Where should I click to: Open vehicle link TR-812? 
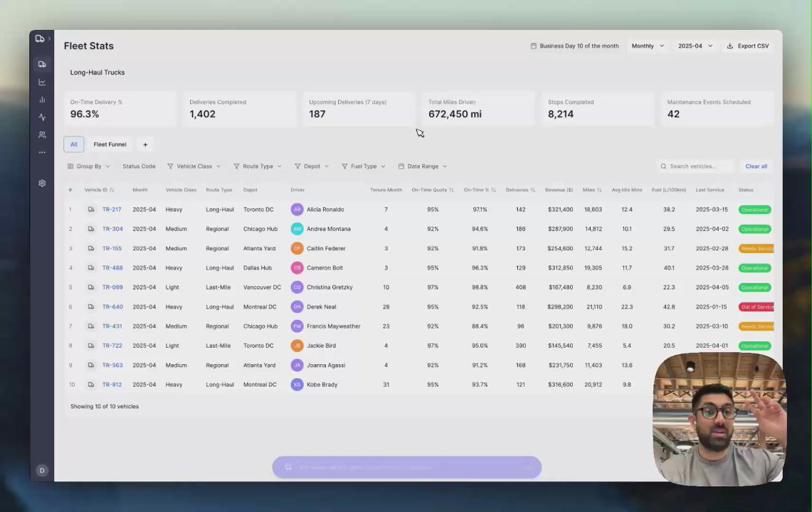pos(112,385)
